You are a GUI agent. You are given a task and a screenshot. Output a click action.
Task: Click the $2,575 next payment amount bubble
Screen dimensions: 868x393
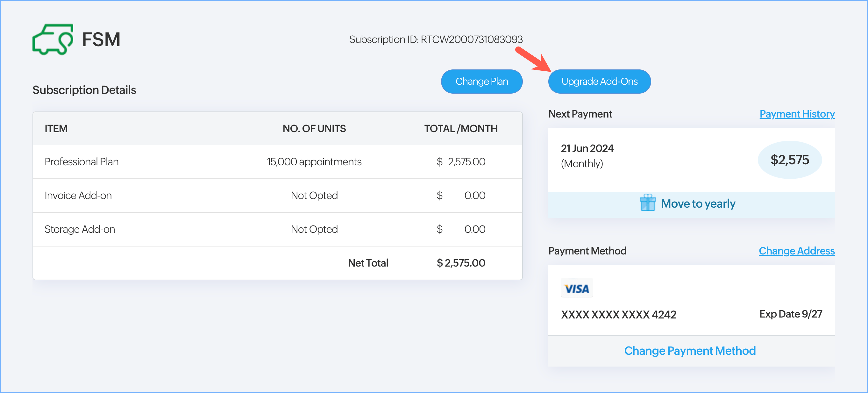point(789,160)
